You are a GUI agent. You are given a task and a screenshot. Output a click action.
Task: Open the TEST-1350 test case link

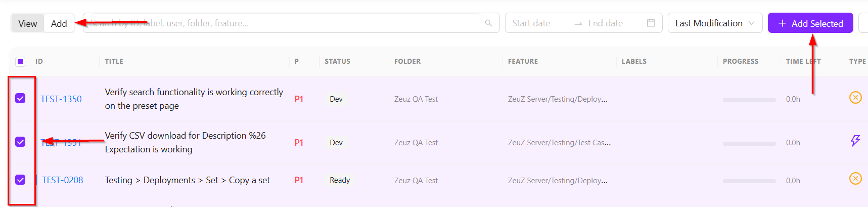click(61, 99)
